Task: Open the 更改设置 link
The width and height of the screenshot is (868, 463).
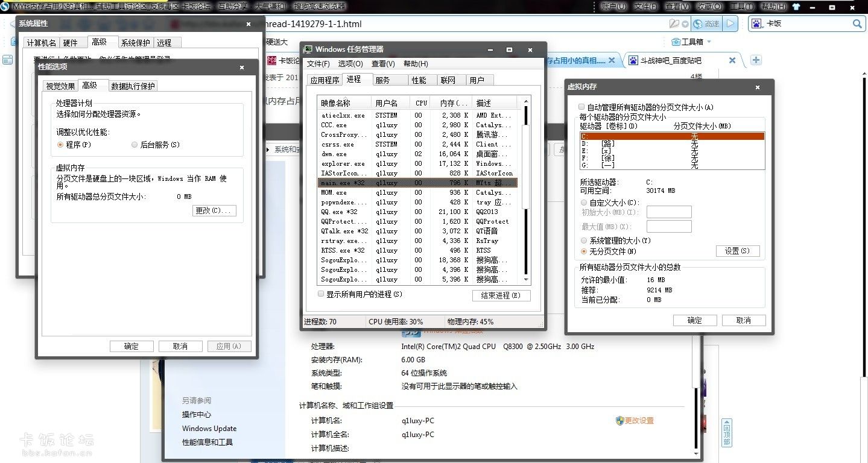Action: (639, 420)
